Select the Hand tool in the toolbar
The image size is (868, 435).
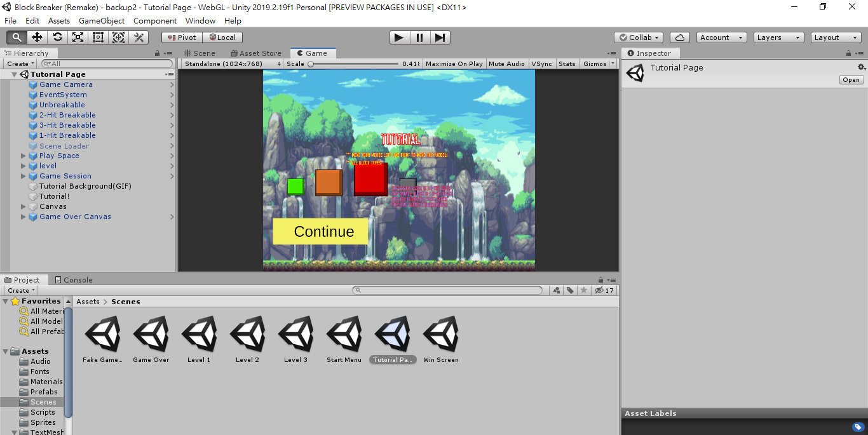point(16,37)
